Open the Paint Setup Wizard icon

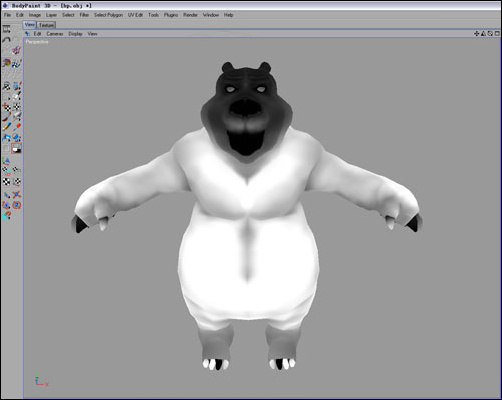point(16,50)
